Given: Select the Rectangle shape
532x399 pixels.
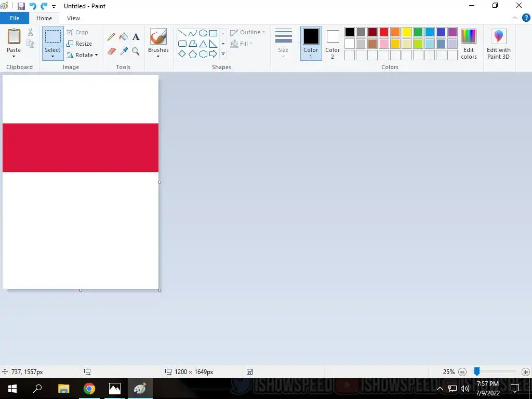Looking at the screenshot, I should (x=213, y=33).
